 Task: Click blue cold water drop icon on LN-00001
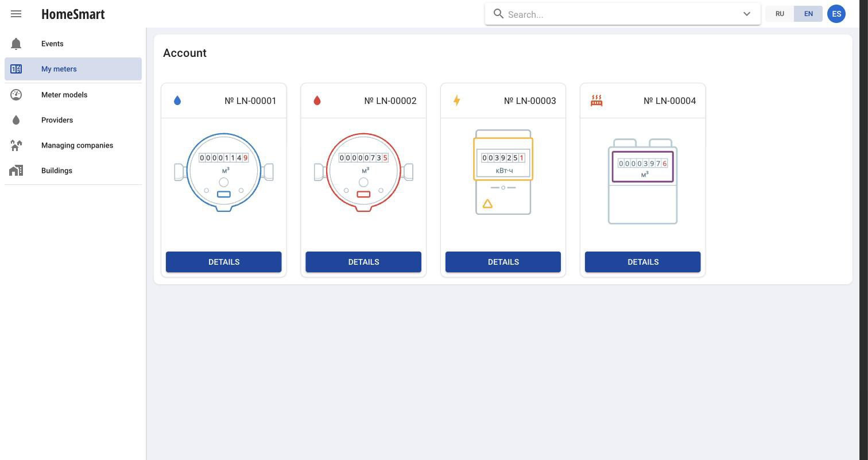tap(177, 100)
